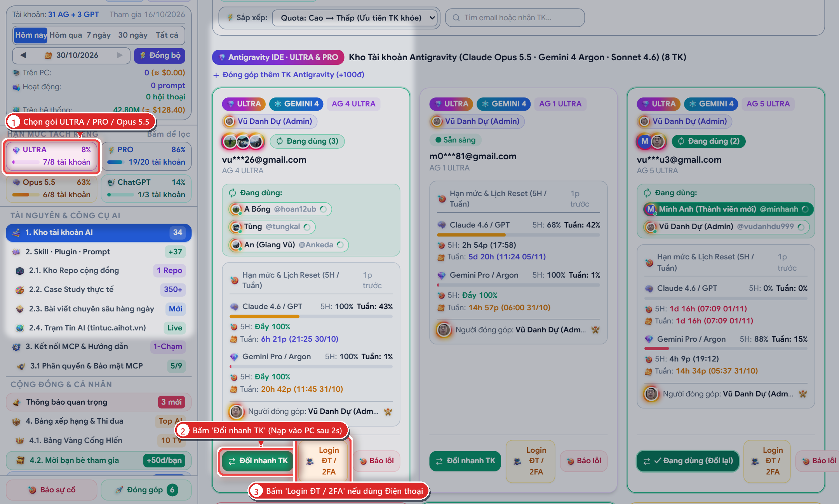
Task: Click the Antigravity IDE · ULTRA & PRO badge
Action: (x=278, y=57)
